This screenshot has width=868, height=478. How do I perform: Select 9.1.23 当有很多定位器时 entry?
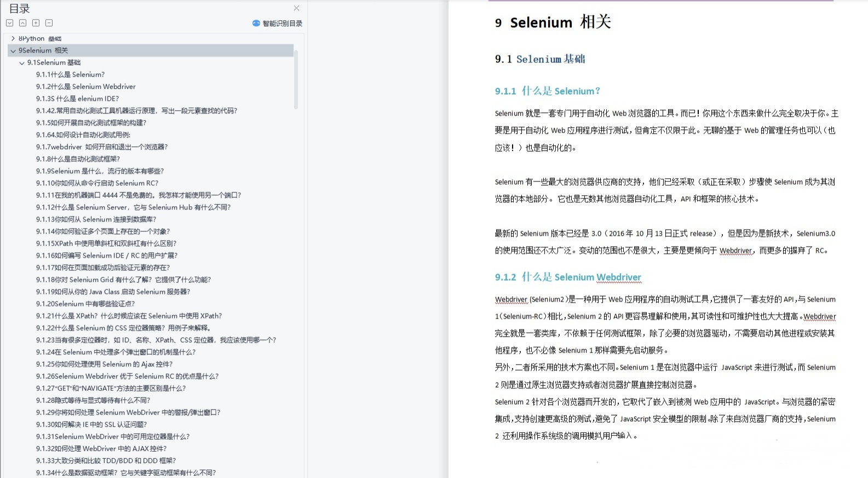[156, 340]
